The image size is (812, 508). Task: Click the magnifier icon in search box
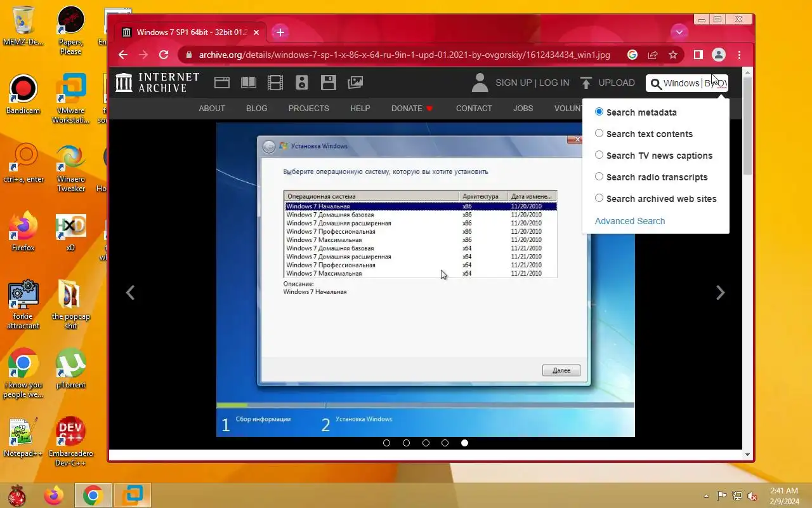coord(656,84)
